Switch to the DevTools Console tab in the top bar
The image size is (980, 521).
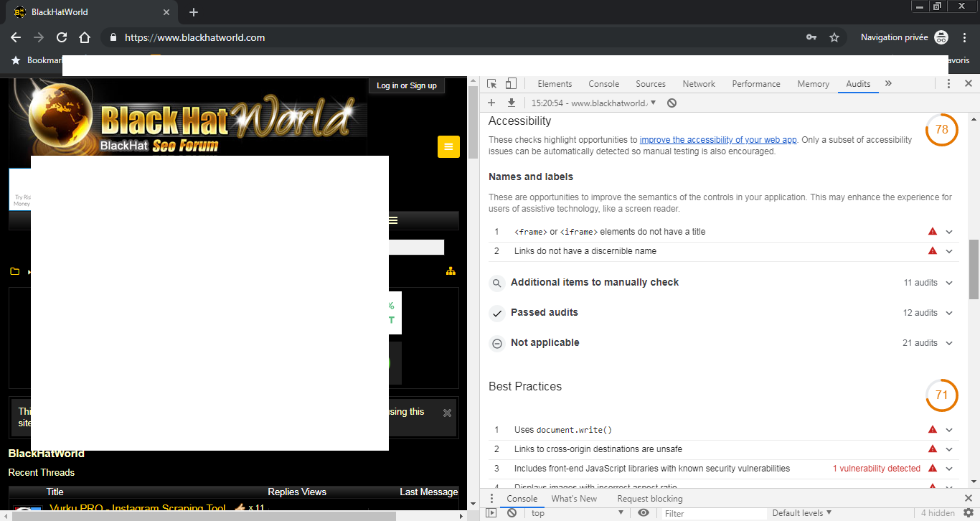click(603, 84)
